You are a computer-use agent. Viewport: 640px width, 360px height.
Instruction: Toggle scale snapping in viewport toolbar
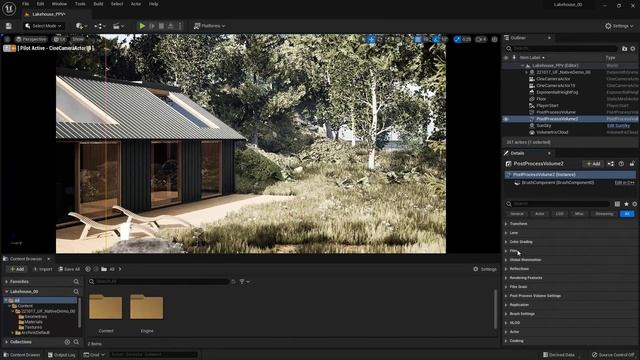(x=458, y=39)
